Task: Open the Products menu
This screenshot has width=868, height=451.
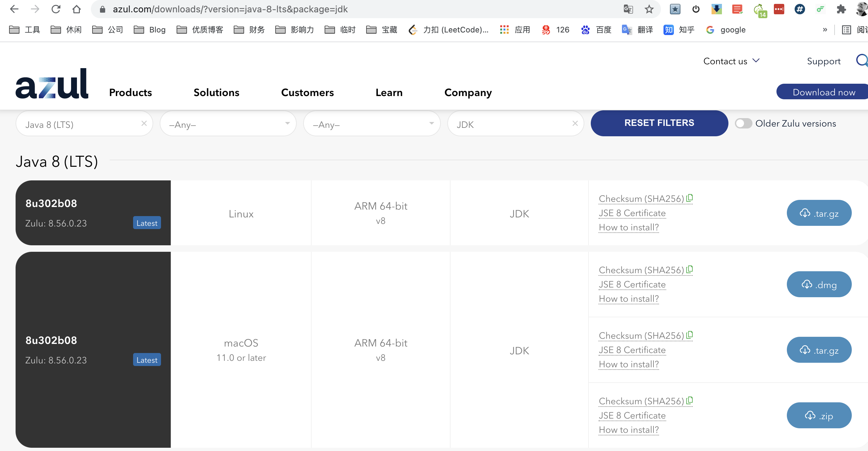Action: [130, 92]
